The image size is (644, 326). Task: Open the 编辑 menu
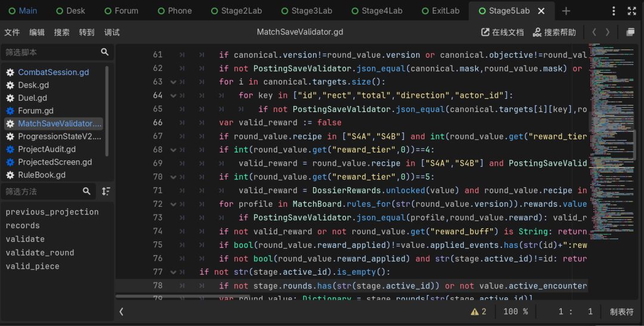pos(37,32)
